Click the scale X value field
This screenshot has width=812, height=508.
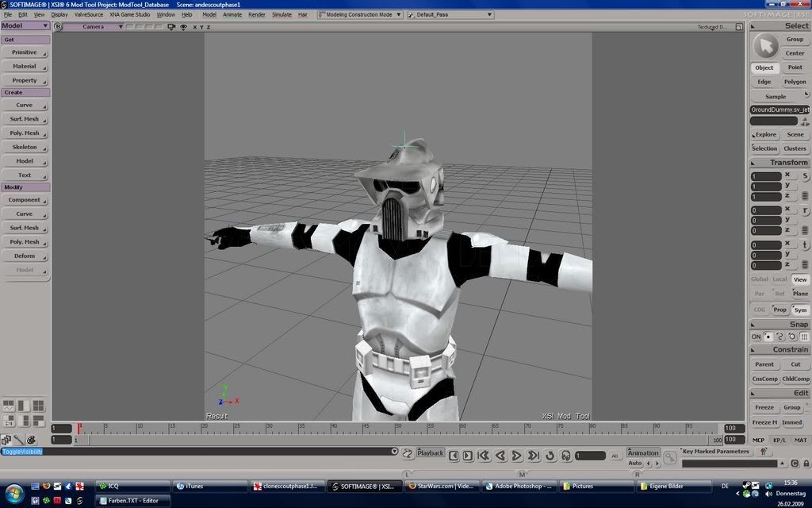[766, 176]
